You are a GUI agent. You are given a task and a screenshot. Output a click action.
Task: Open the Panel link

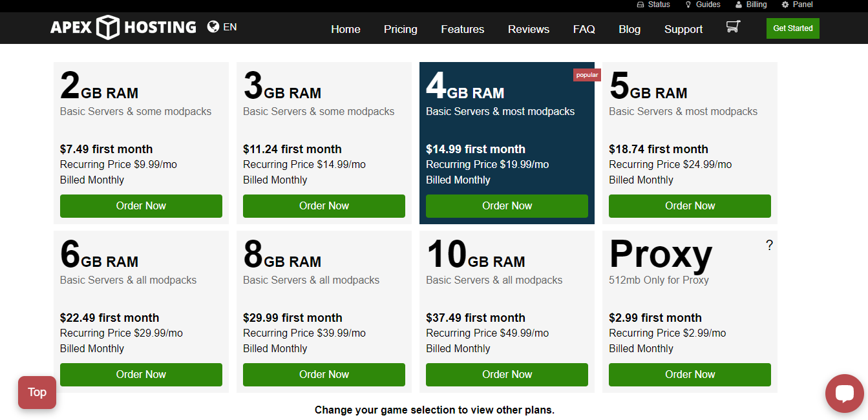803,5
